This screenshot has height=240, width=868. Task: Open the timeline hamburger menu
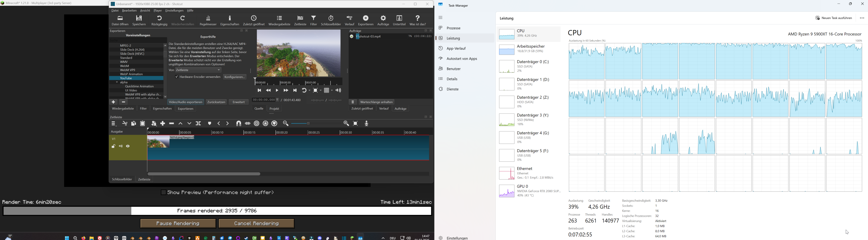[114, 124]
